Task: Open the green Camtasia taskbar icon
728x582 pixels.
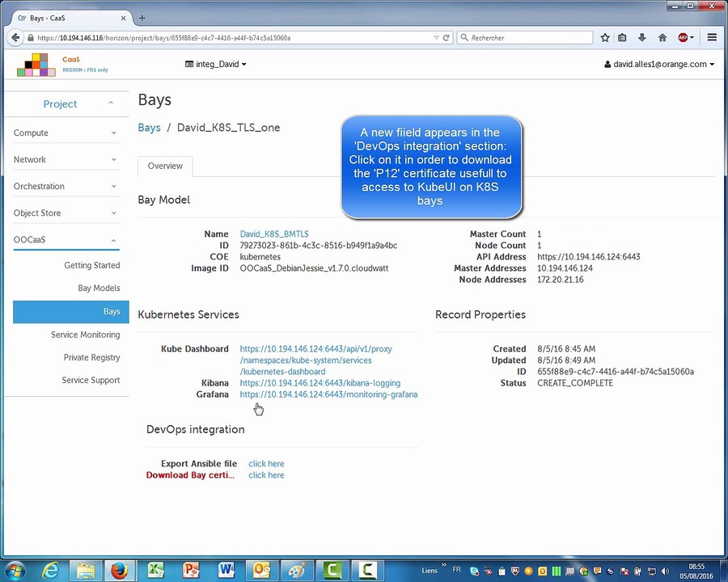Action: coord(332,571)
